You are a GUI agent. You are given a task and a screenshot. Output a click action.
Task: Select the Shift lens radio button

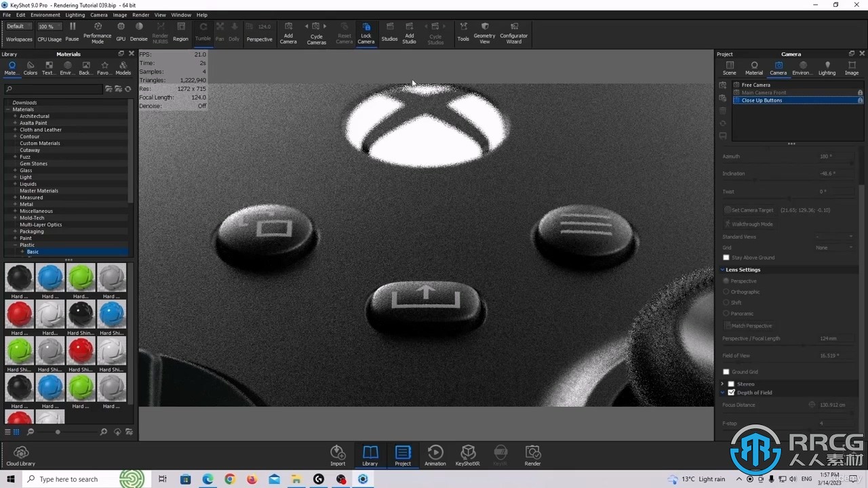(727, 302)
